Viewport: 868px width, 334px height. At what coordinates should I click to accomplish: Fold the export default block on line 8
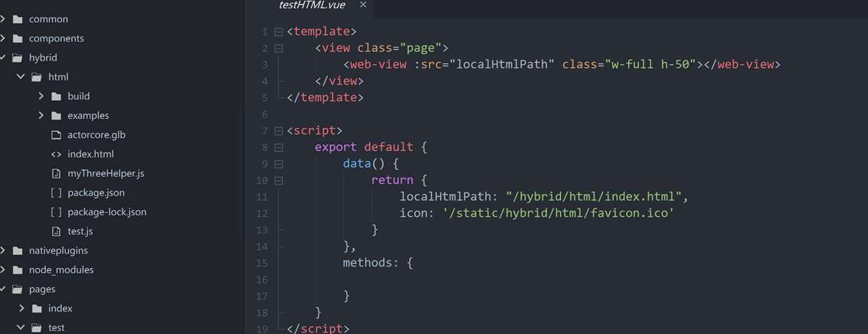[278, 148]
